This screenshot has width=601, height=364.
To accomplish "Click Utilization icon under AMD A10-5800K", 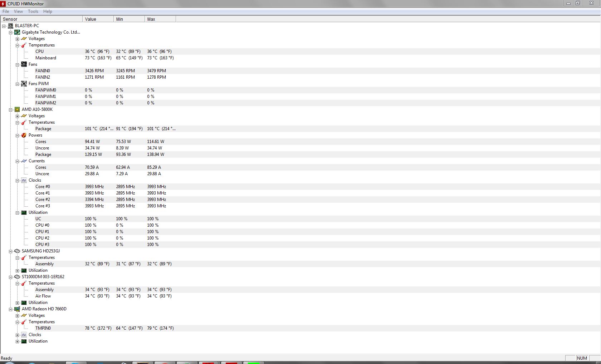I will click(x=24, y=212).
